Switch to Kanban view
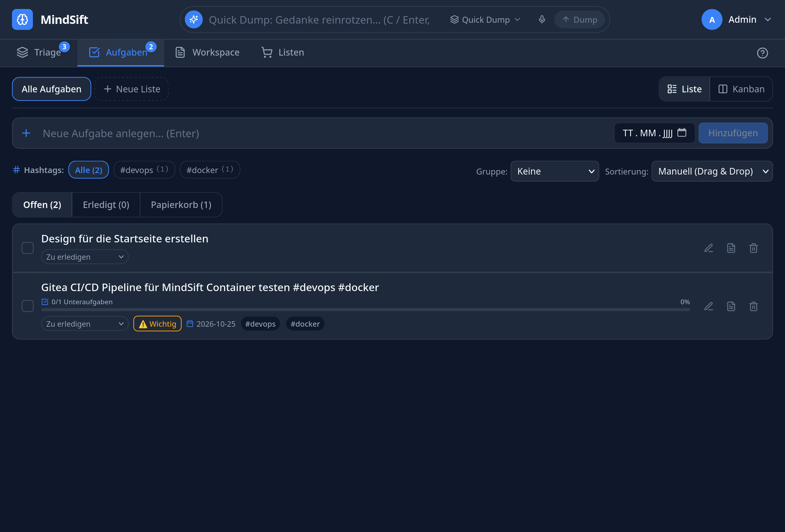The image size is (785, 532). click(741, 89)
